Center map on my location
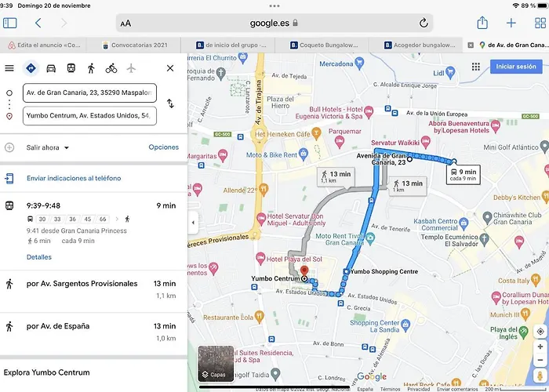The width and height of the screenshot is (549, 392). coord(540,332)
